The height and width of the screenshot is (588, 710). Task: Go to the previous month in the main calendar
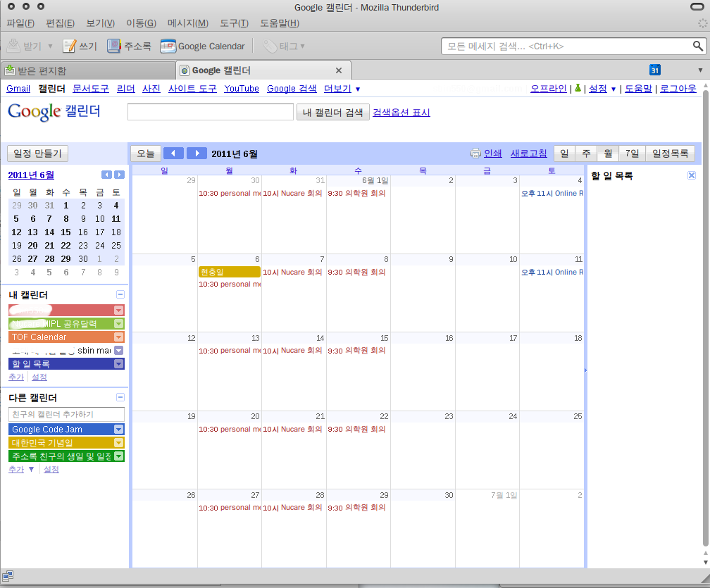(x=173, y=154)
